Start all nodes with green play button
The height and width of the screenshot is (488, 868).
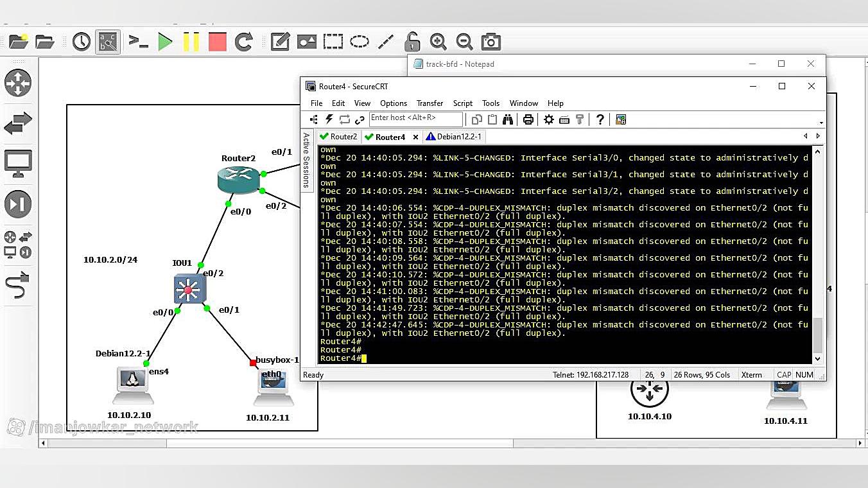point(165,42)
